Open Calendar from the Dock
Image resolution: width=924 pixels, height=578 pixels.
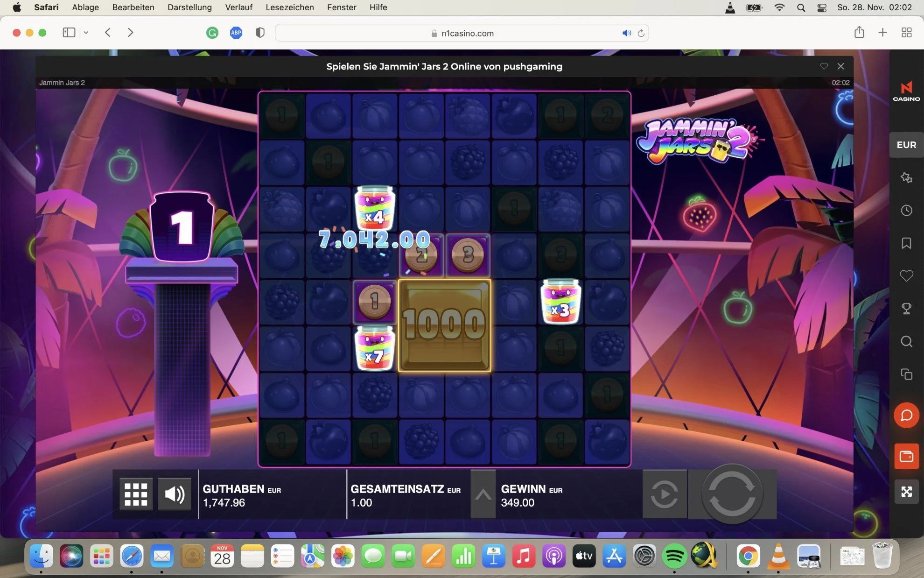[x=222, y=556]
